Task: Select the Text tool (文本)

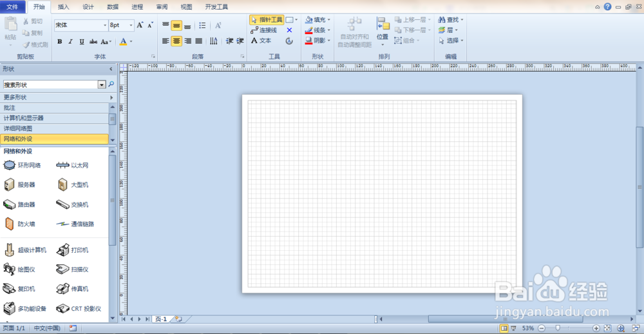Action: pos(261,41)
